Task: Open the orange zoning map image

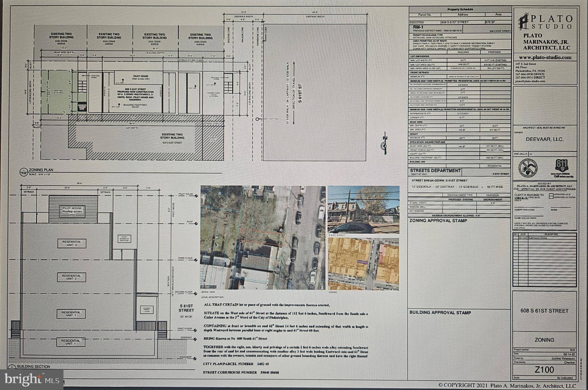Action: 363,264
